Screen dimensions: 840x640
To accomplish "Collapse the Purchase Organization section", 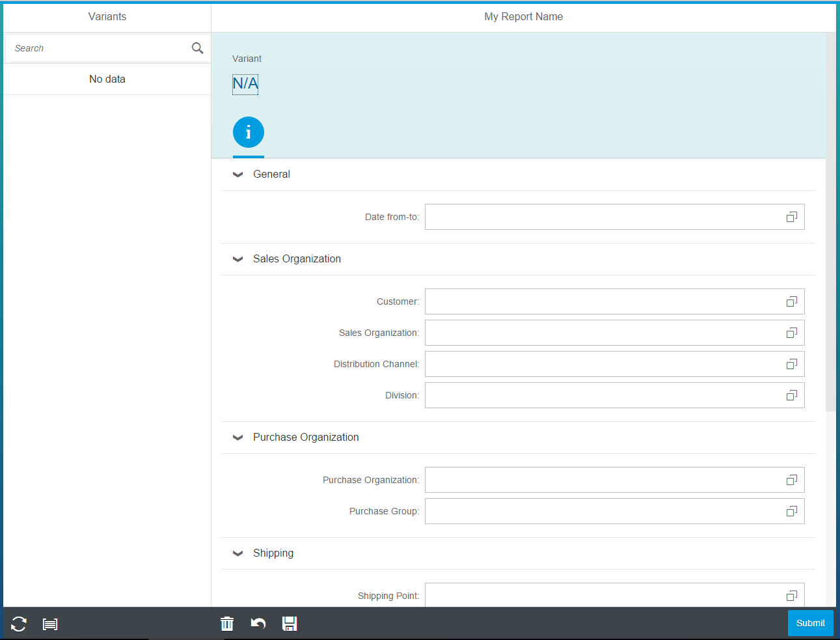I will 238,438.
